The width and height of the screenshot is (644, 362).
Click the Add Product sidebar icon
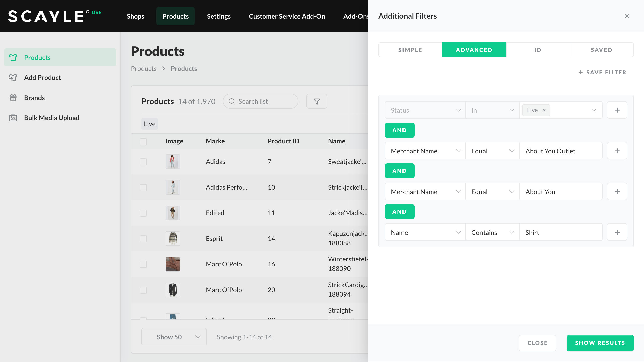tap(13, 77)
